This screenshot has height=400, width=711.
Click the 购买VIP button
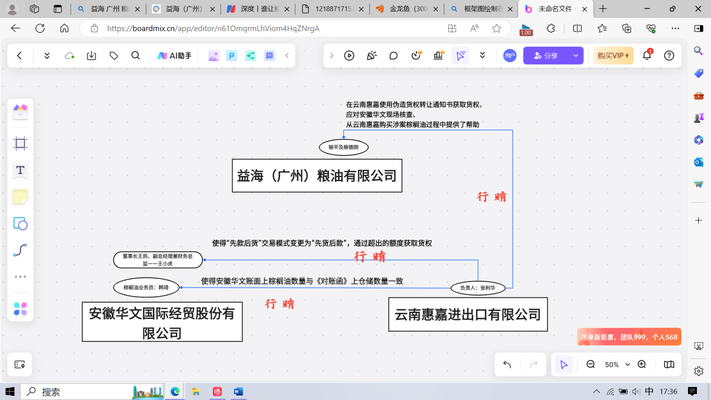point(612,56)
